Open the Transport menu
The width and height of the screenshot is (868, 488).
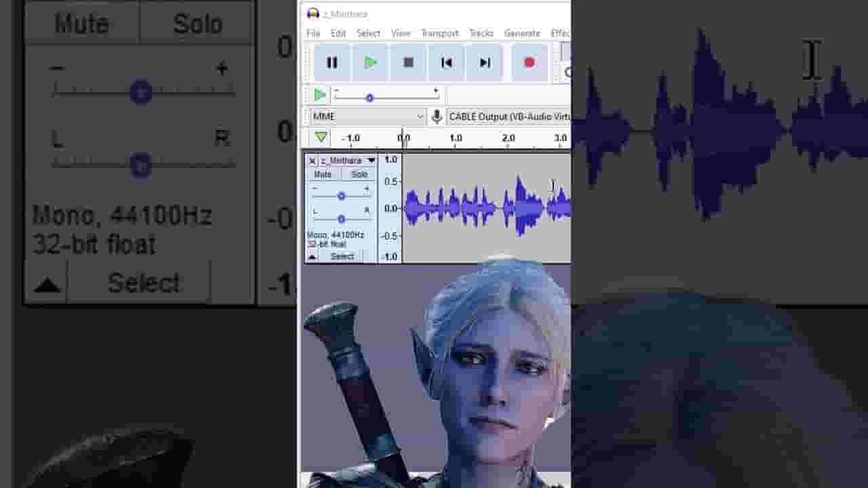tap(439, 33)
